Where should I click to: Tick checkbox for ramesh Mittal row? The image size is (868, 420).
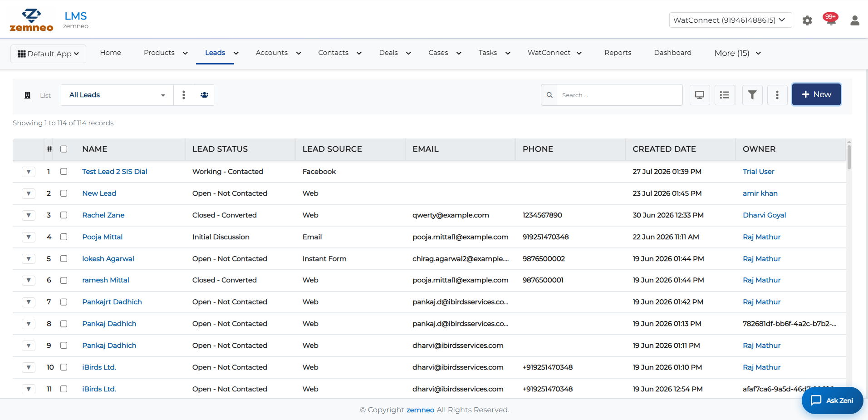[x=64, y=280]
